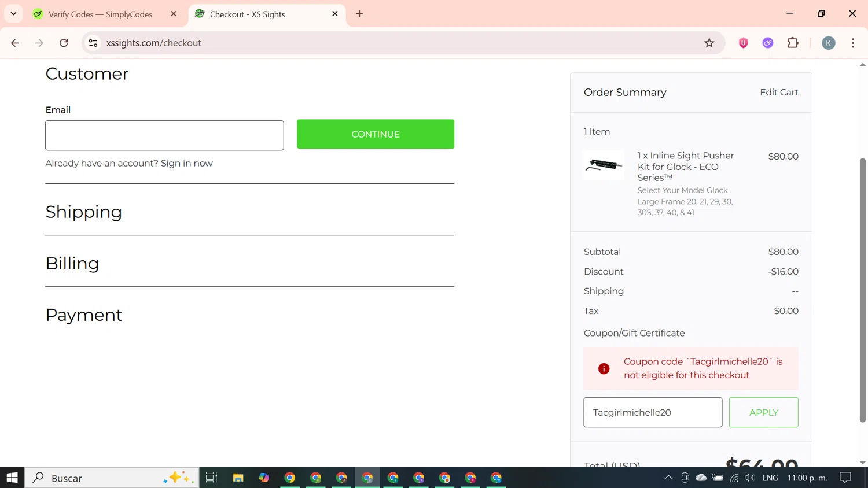Go forward with the browser arrow
Viewport: 868px width, 488px height.
(x=39, y=43)
